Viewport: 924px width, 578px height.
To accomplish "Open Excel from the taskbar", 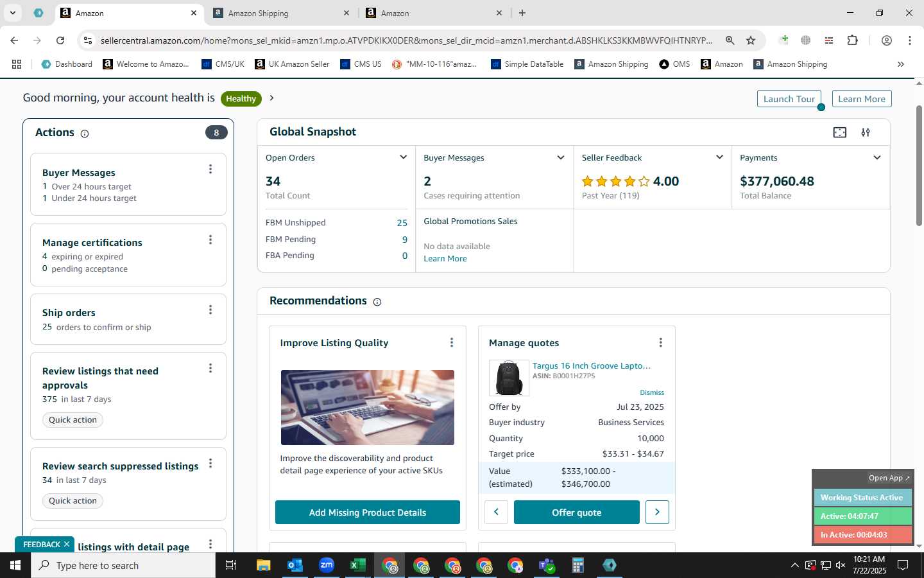I will [357, 565].
